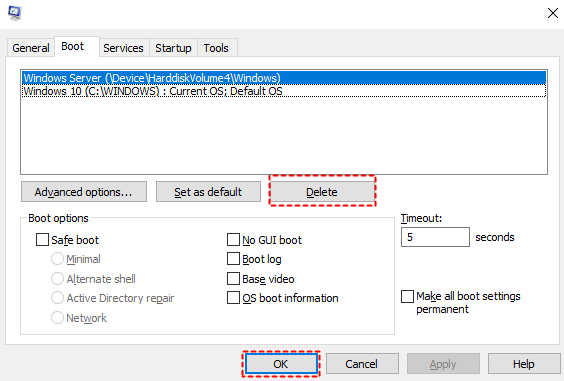Select the Windows 10 Current OS entry

284,91
